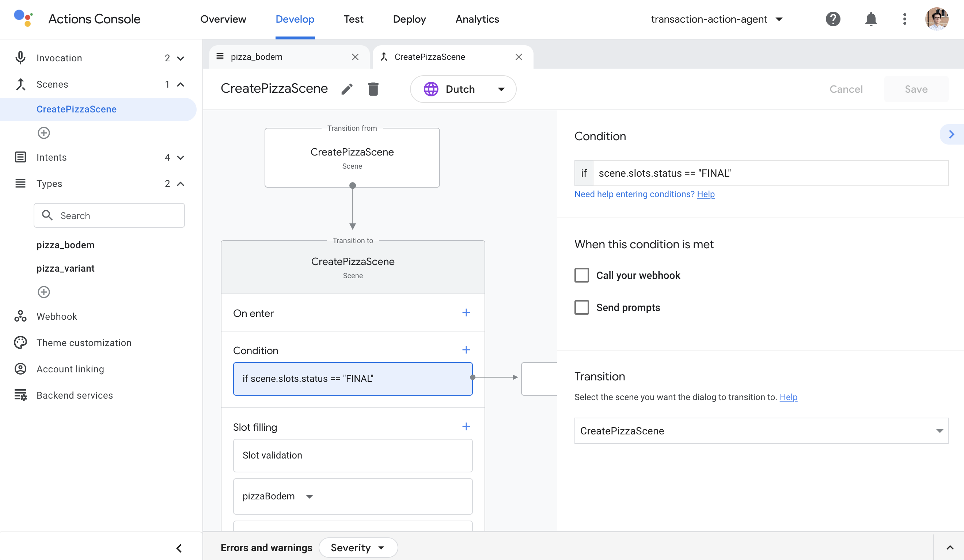Enable the Send prompts checkbox
This screenshot has height=560, width=964.
[x=581, y=307]
